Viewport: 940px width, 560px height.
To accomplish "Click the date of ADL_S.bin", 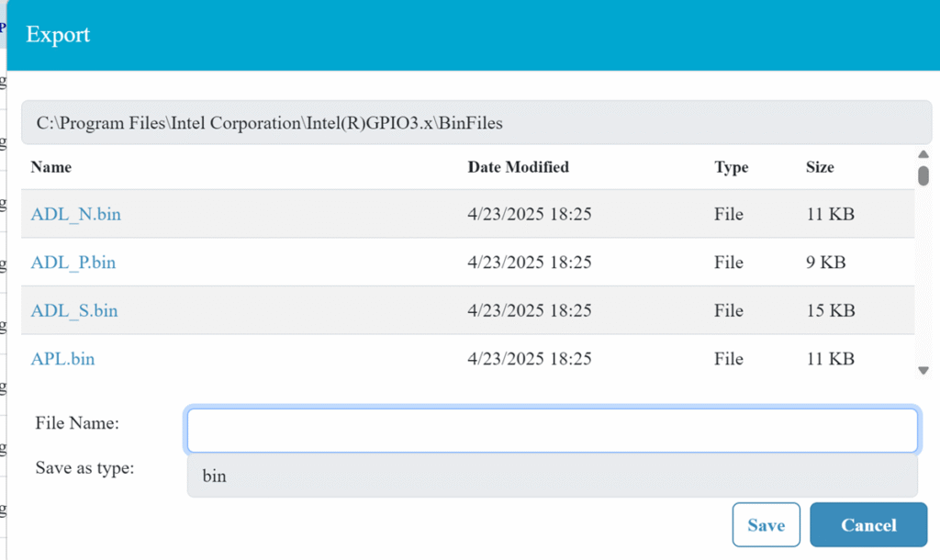I will (530, 310).
